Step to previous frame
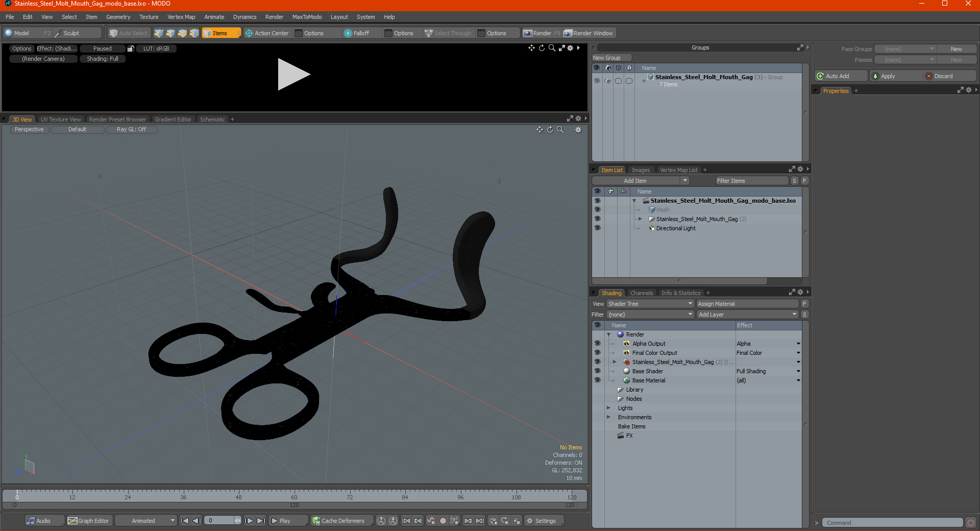Screen dimensions: 980x531 [x=197, y=521]
